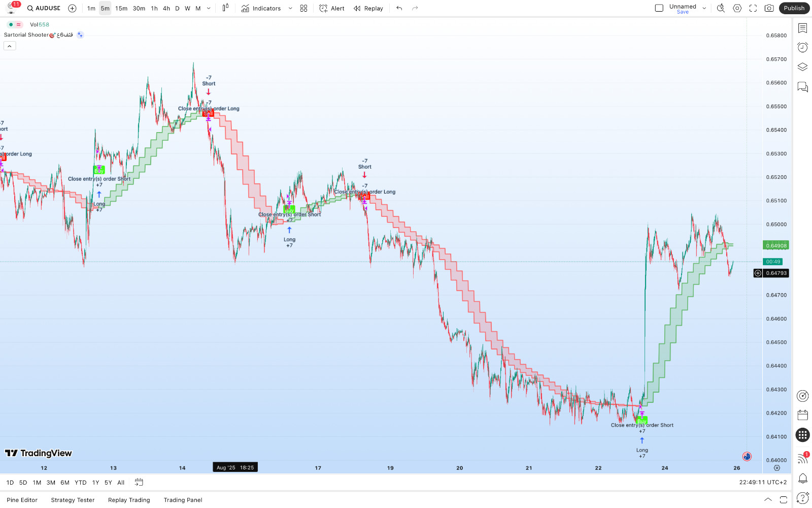Select the Sartorial Shooter strategy legend
This screenshot has height=508, width=812.
point(39,35)
